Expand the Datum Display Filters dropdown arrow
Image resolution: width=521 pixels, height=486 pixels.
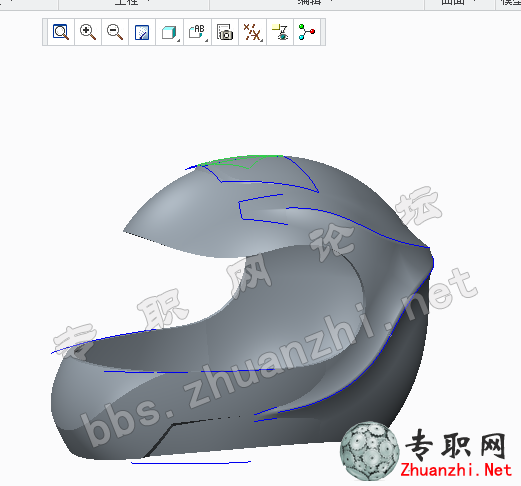tap(262, 41)
